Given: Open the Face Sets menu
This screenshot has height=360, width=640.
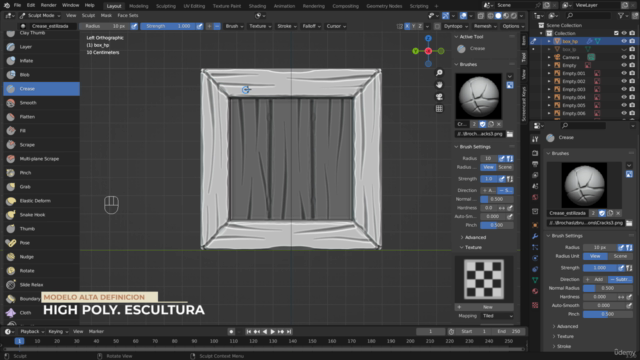Looking at the screenshot, I should 128,16.
